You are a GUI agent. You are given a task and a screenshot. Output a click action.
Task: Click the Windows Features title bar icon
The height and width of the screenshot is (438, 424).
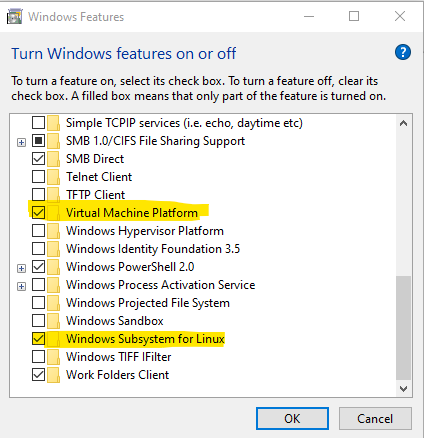(x=14, y=17)
